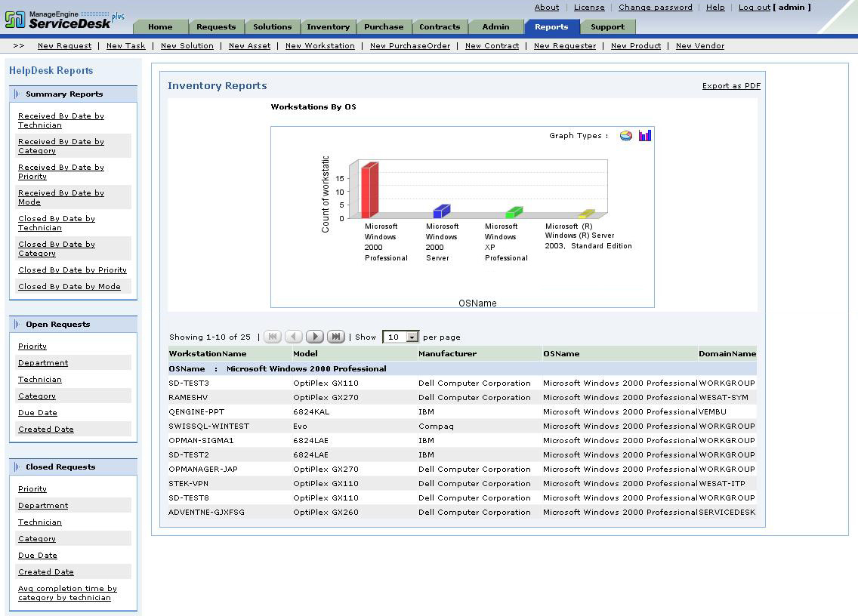The image size is (858, 616).
Task: Go to first page of results
Action: tap(273, 337)
